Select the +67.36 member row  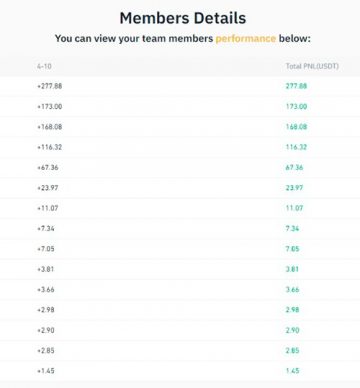click(x=180, y=167)
